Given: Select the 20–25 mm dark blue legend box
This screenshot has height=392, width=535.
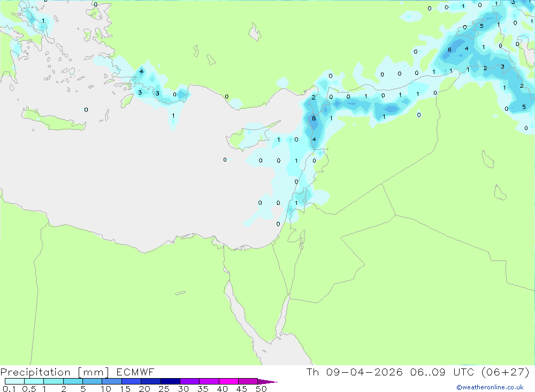Looking at the screenshot, I should (x=151, y=381).
